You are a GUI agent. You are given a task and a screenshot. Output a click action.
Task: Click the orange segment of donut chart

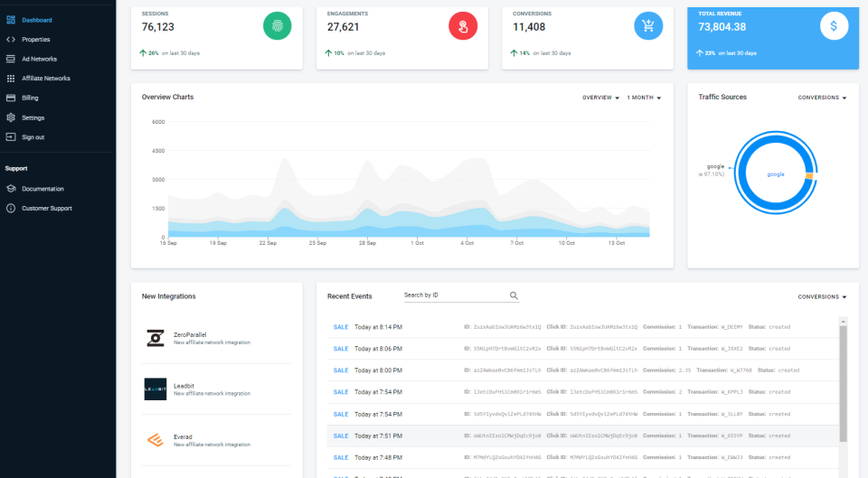click(809, 176)
